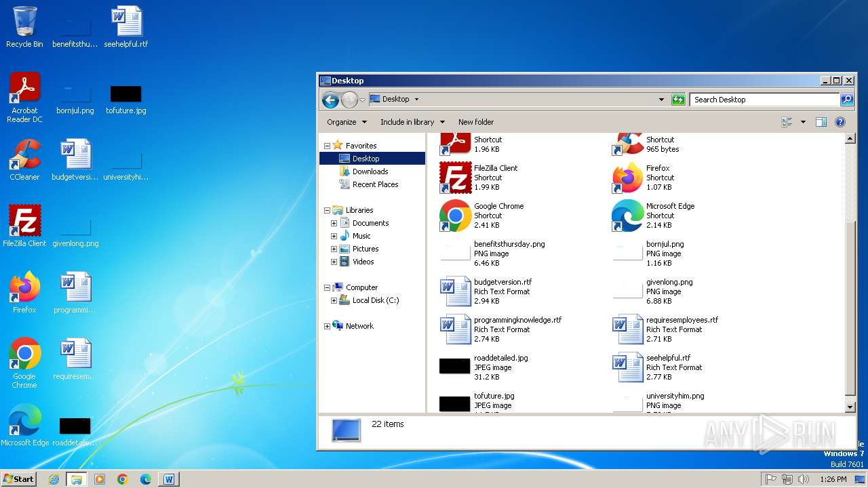Click the search magnifier button
The width and height of the screenshot is (868, 488).
tap(847, 100)
